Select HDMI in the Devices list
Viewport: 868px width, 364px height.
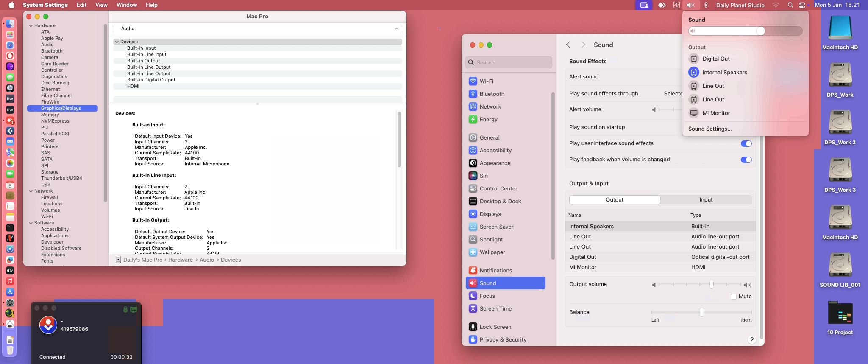point(257,86)
